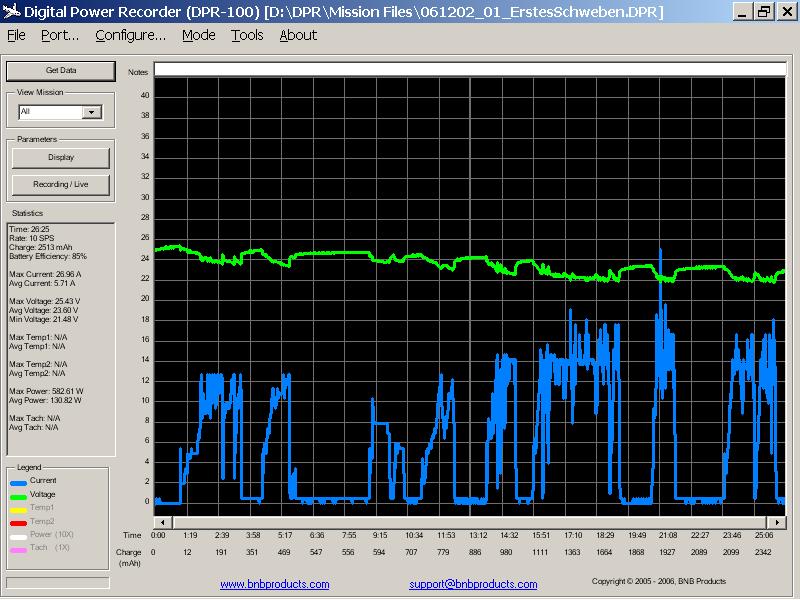Restore down the DPR-100 window
The image size is (800, 600).
pyautogui.click(x=764, y=11)
